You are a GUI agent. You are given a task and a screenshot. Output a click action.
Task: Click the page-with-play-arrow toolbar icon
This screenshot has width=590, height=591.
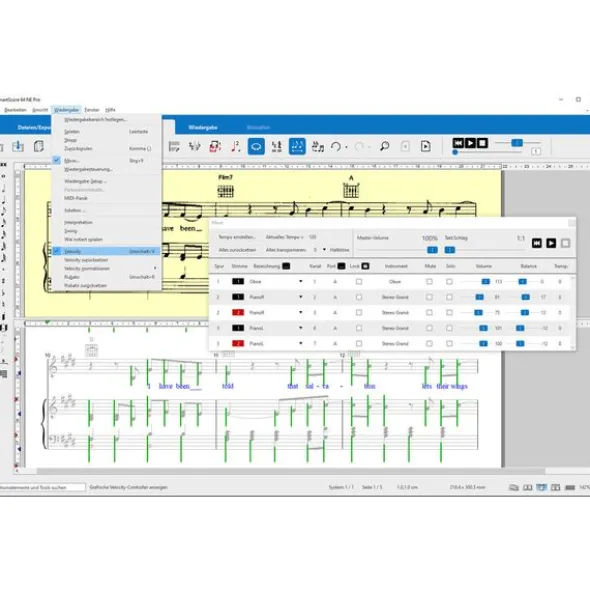coord(426,146)
